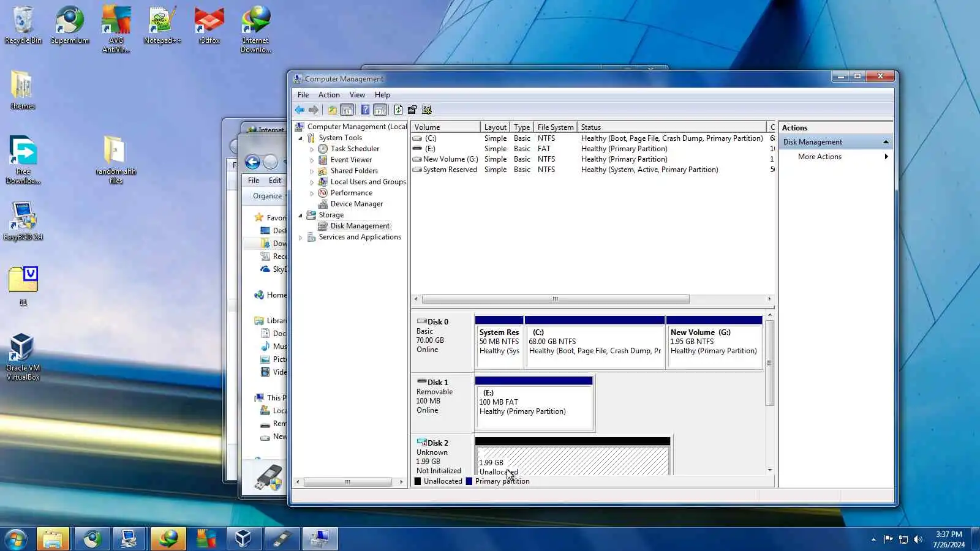
Task: Select the Notepad++ desktop shortcut
Action: click(162, 26)
